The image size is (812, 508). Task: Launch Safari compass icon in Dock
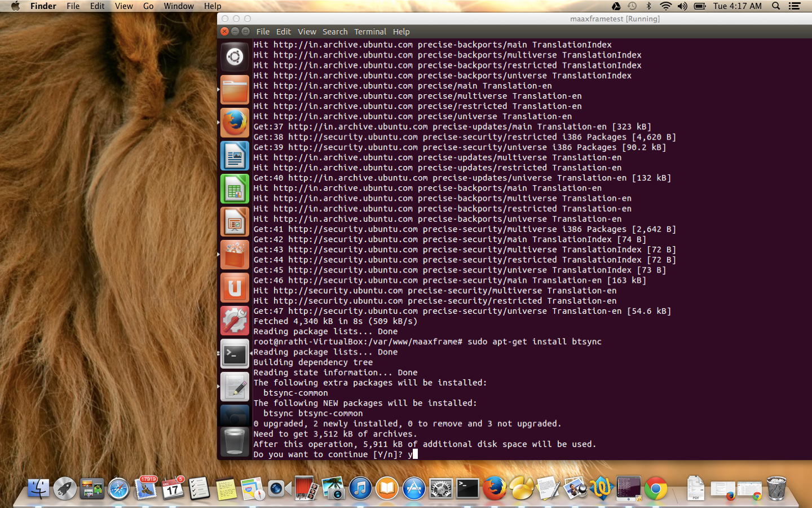coord(118,489)
